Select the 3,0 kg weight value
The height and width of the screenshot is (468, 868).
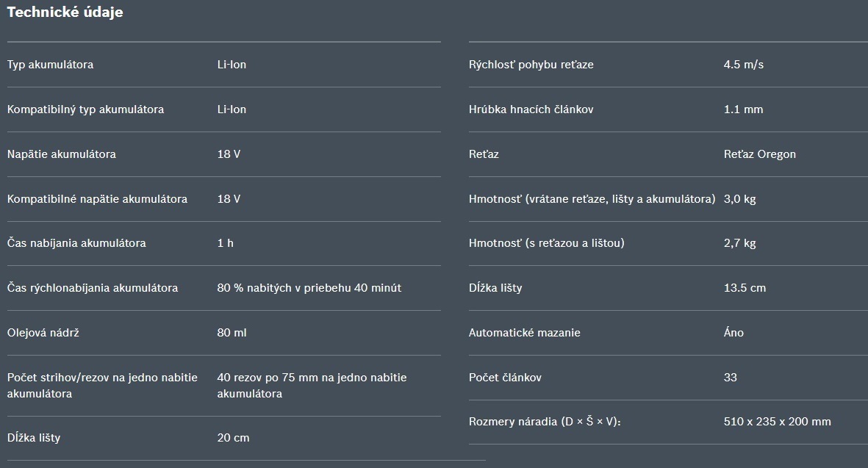739,199
